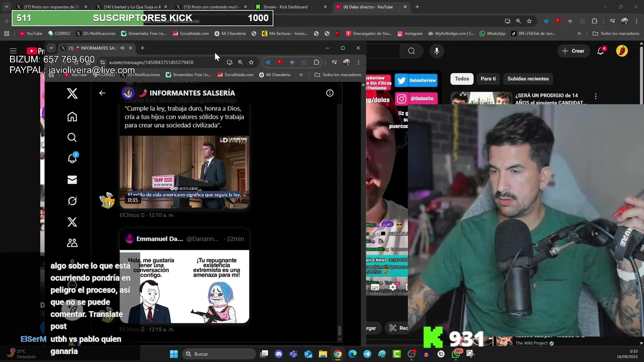
Task: Switch to '(17) Posts con respuestas' tab
Action: [x=52, y=7]
